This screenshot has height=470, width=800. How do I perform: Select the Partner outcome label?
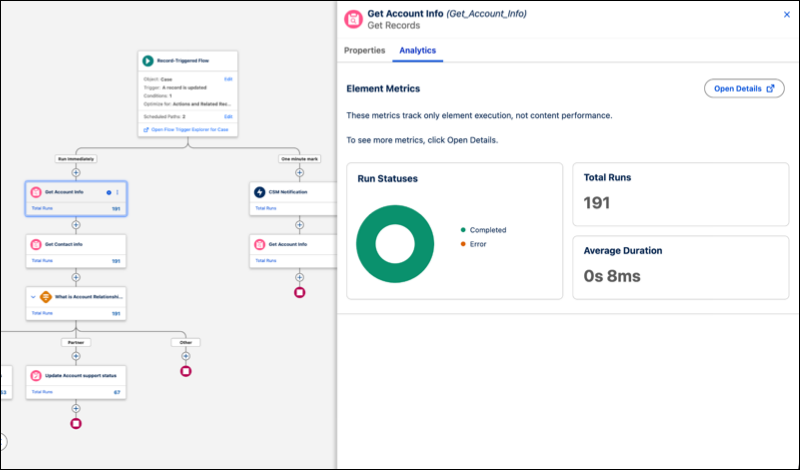[76, 342]
